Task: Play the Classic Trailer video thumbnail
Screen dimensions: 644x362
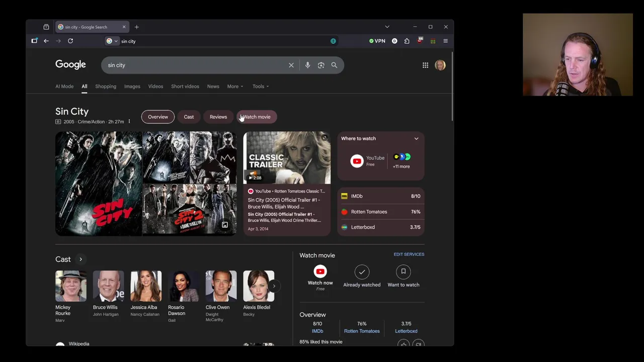Action: pos(287,158)
